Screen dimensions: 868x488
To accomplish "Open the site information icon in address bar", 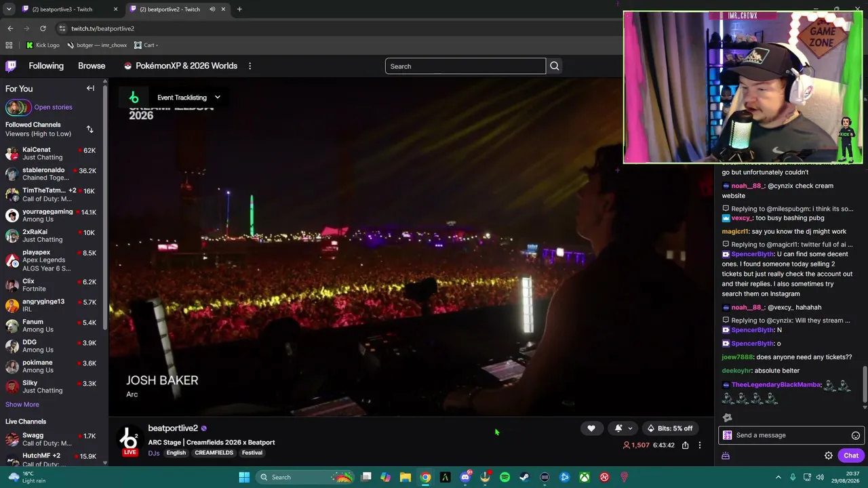I will click(x=62, y=28).
